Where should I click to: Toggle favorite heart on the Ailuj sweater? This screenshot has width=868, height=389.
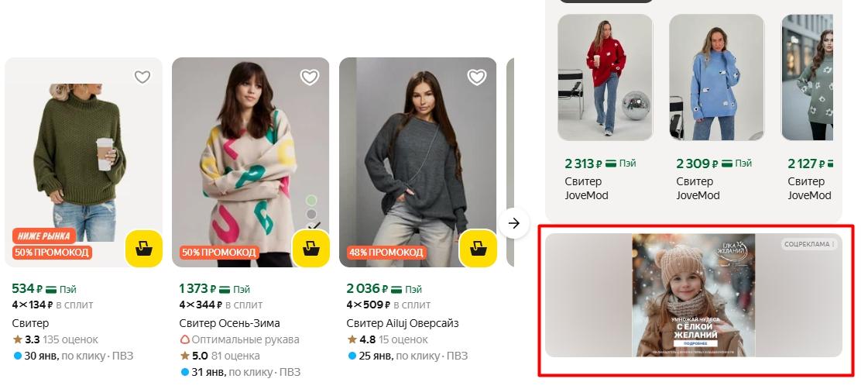[x=476, y=77]
